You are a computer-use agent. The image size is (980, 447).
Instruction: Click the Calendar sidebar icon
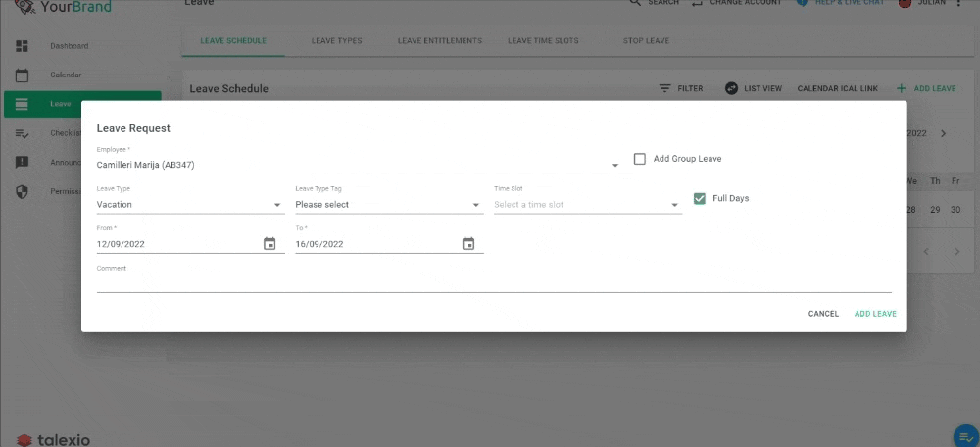[22, 75]
